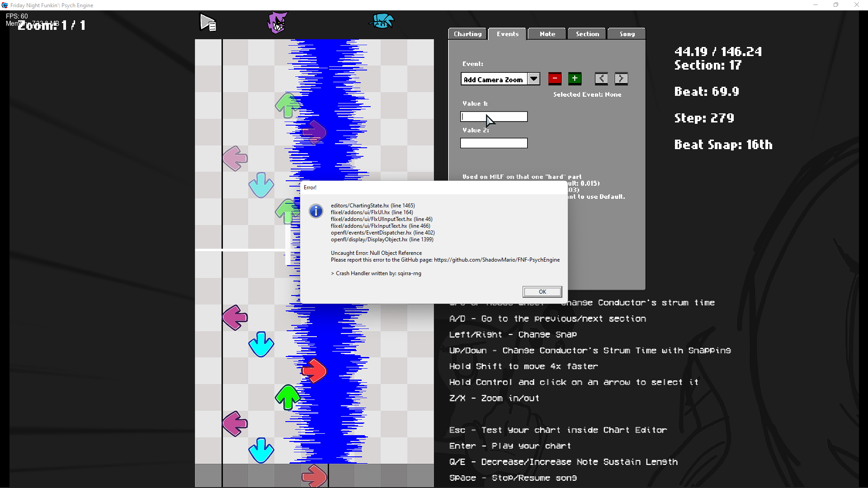Screen dimensions: 868x488
Task: Click the info icon in the error dialog
Action: click(316, 211)
